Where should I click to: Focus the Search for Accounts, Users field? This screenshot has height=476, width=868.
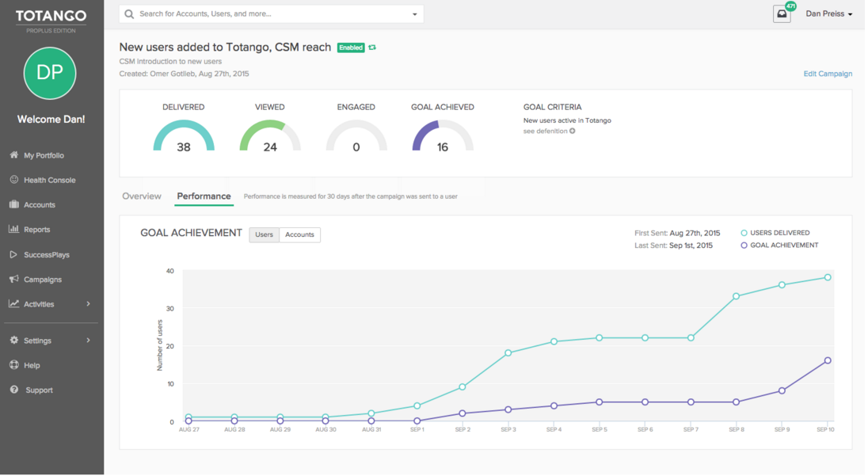[x=271, y=13]
